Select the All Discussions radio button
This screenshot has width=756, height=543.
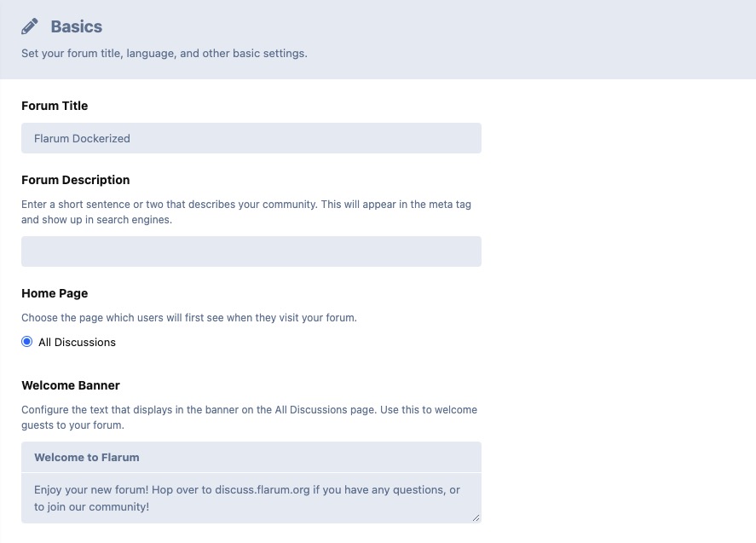click(x=27, y=342)
